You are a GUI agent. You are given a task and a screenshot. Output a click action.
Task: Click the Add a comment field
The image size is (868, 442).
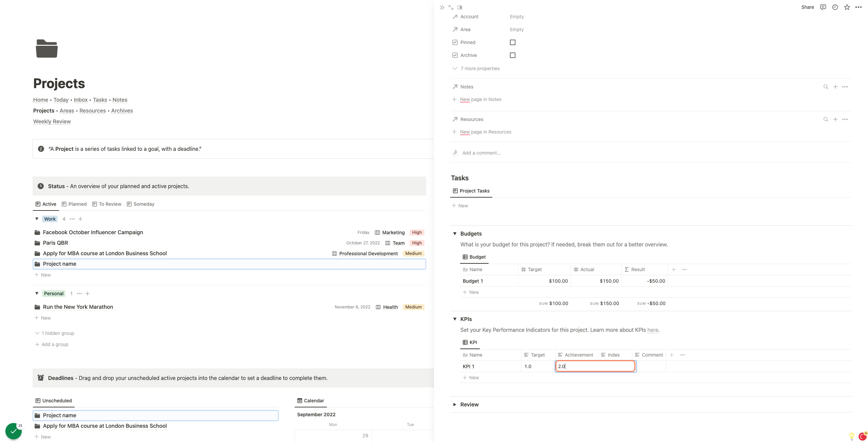(x=481, y=153)
